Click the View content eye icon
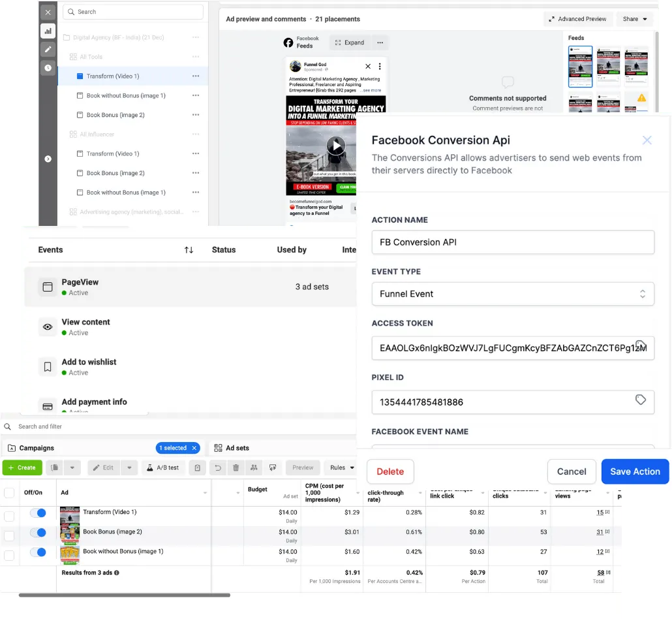672x619 pixels. point(48,327)
